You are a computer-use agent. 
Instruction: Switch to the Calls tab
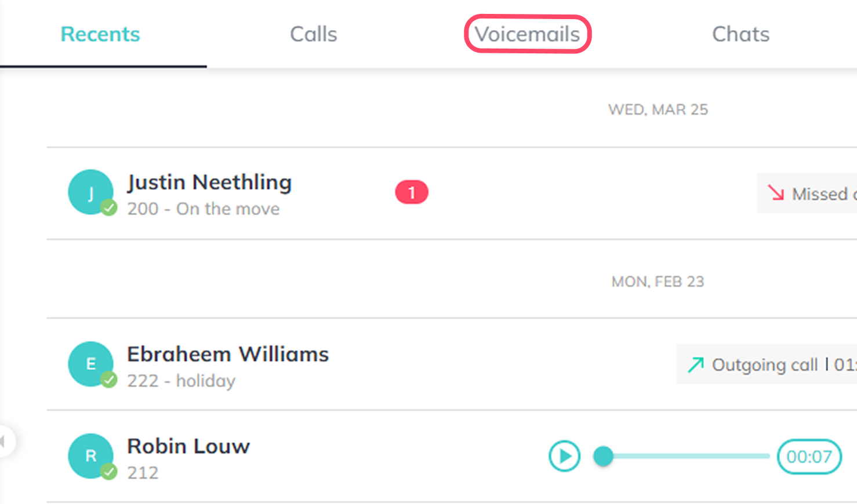[x=313, y=34]
